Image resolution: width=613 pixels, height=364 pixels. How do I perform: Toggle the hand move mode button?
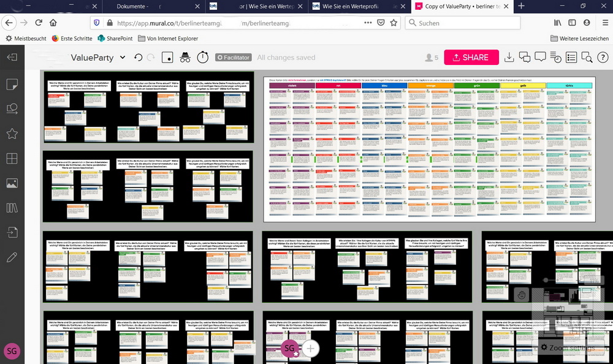[521, 295]
